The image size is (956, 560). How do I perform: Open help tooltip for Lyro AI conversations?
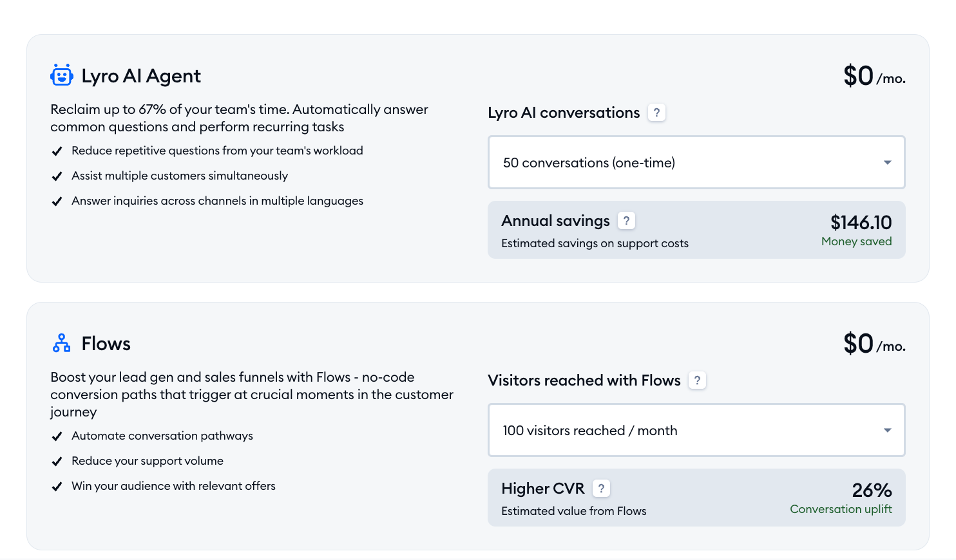coord(656,113)
